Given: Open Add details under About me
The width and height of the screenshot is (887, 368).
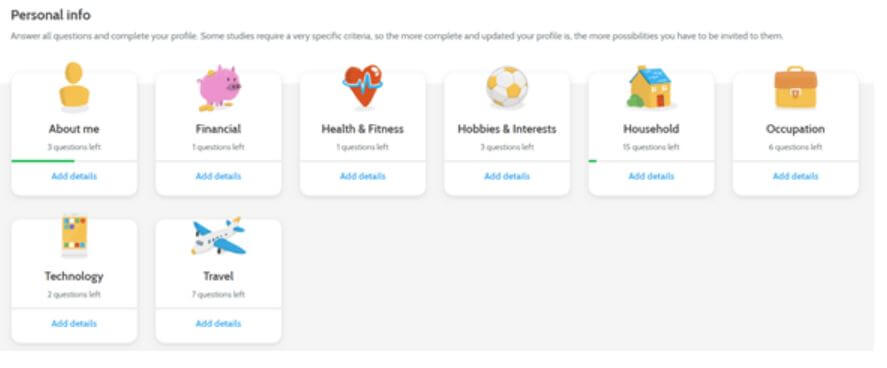Looking at the screenshot, I should 74,176.
